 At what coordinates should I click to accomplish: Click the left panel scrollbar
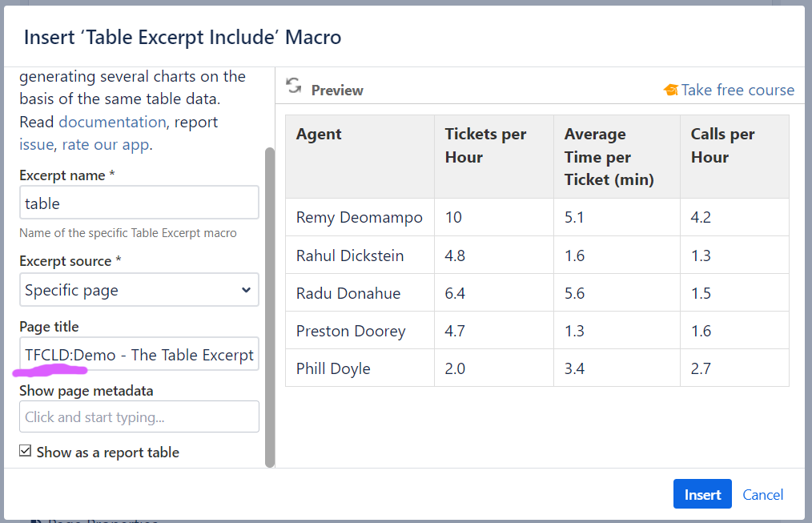tap(270, 304)
